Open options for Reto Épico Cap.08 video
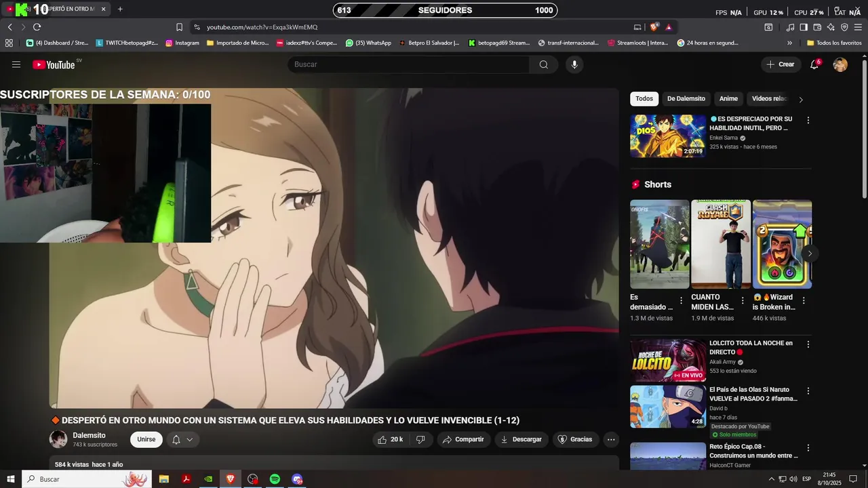 coord(808,448)
